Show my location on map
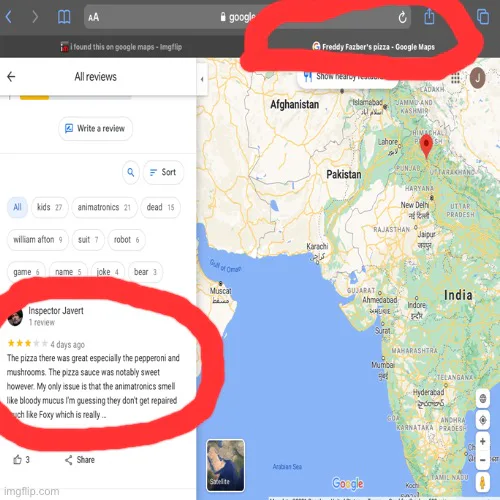Viewport: 500px width, 500px height. 483,420
